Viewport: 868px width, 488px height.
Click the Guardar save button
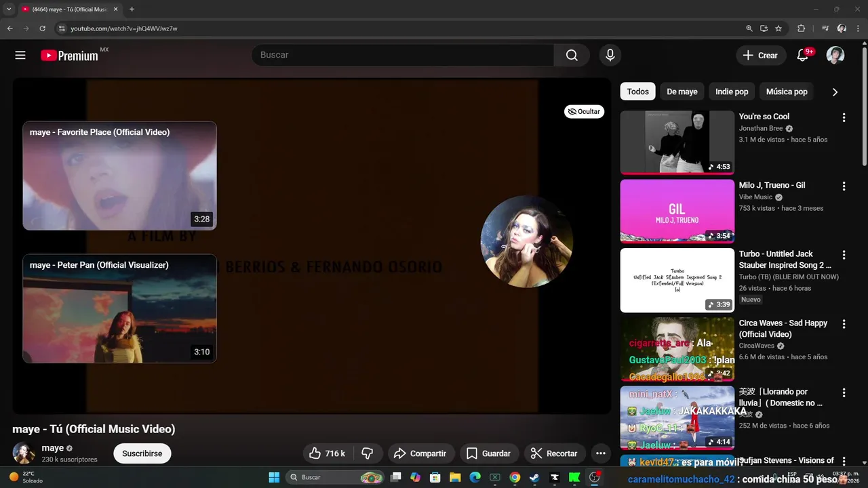coord(488,453)
